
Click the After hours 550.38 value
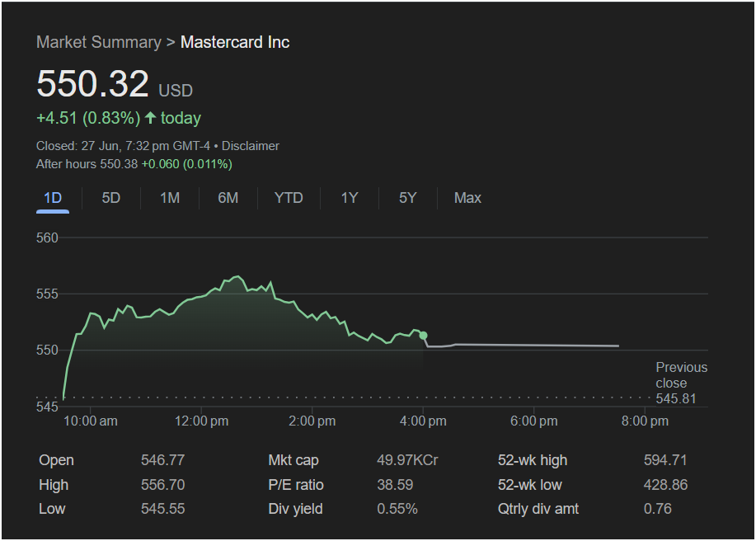pyautogui.click(x=87, y=164)
